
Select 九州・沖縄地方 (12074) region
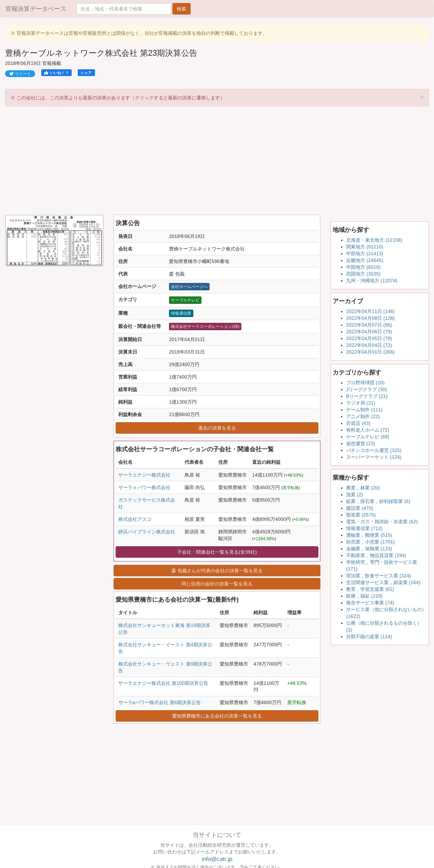click(372, 281)
